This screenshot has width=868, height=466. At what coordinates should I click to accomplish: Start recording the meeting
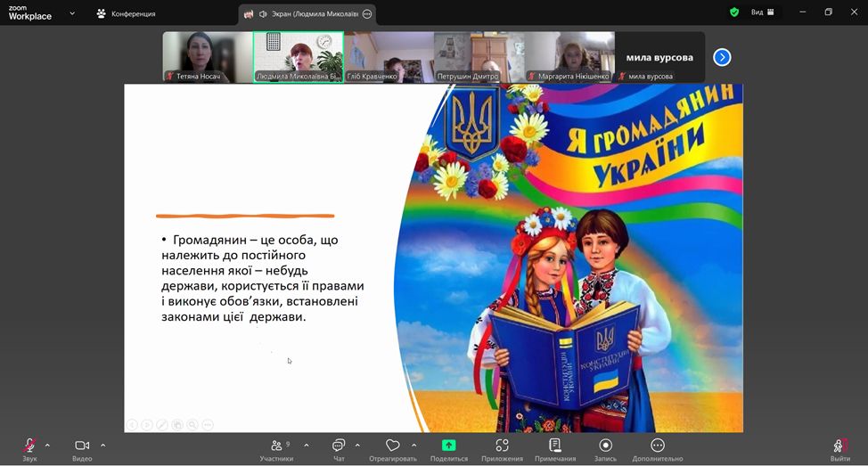pos(605,448)
